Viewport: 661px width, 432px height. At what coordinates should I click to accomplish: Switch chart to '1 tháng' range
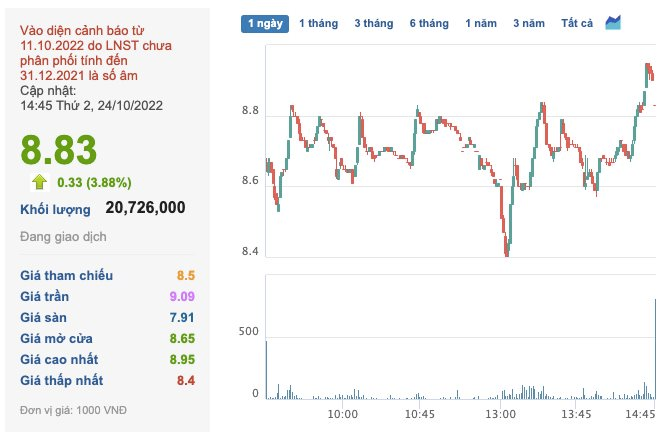point(318,23)
